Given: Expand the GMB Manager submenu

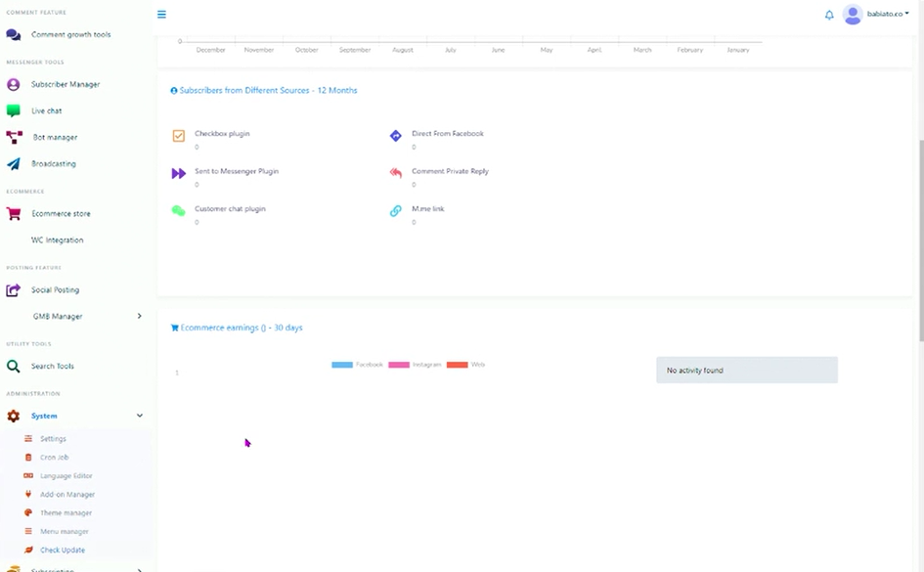Looking at the screenshot, I should click(139, 317).
